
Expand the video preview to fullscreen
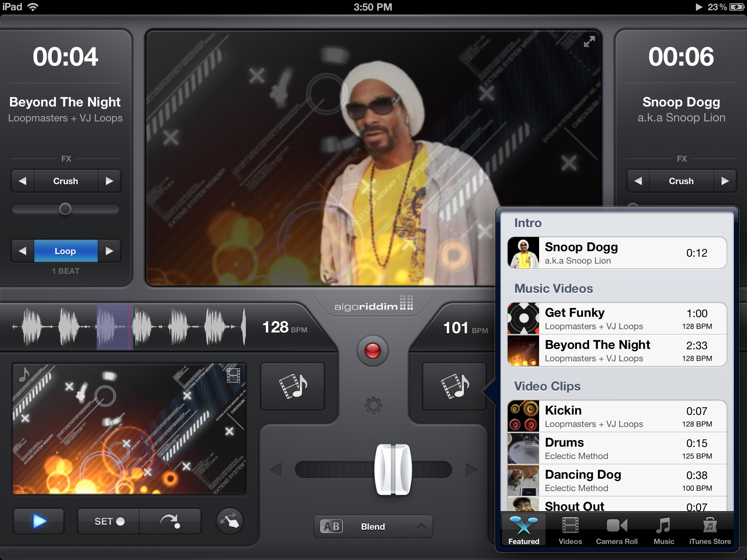coord(589,42)
